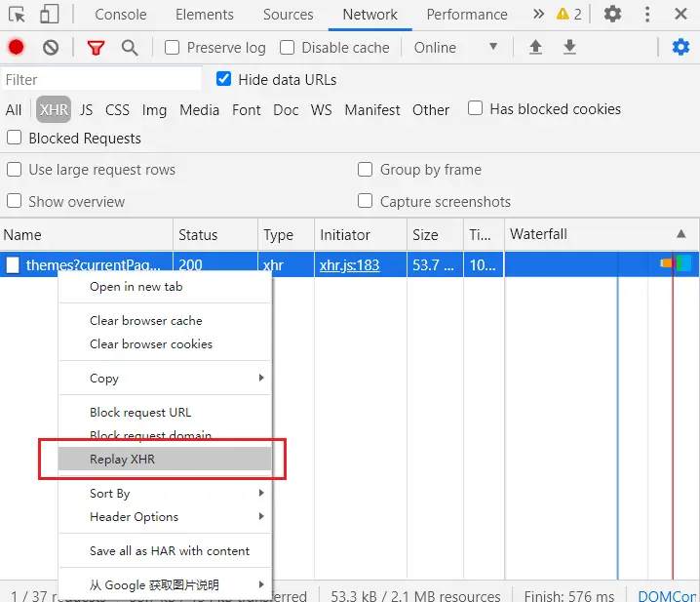The height and width of the screenshot is (602, 700).
Task: Check Blocked Requests
Action: 15,138
